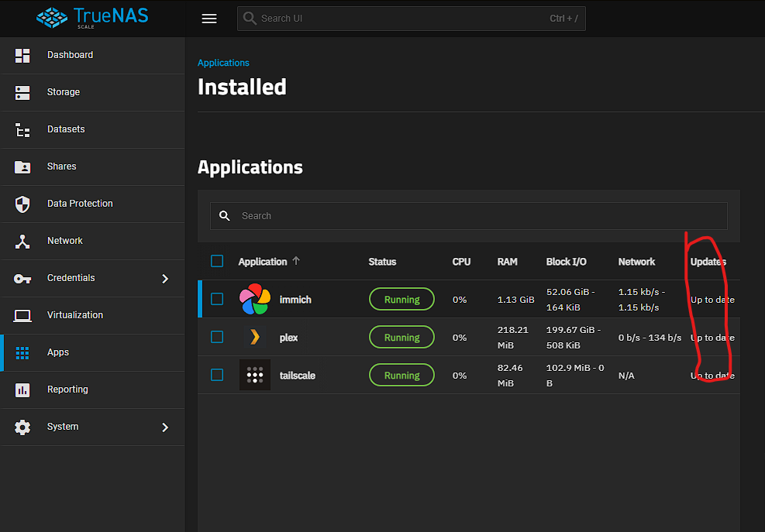This screenshot has height=532, width=765.
Task: Sort by the RAM column header
Action: click(507, 262)
